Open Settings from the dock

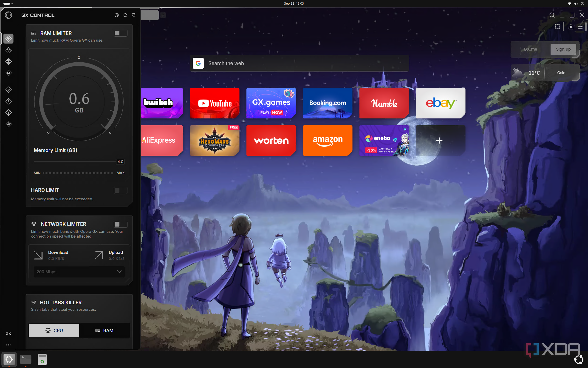pos(9,359)
